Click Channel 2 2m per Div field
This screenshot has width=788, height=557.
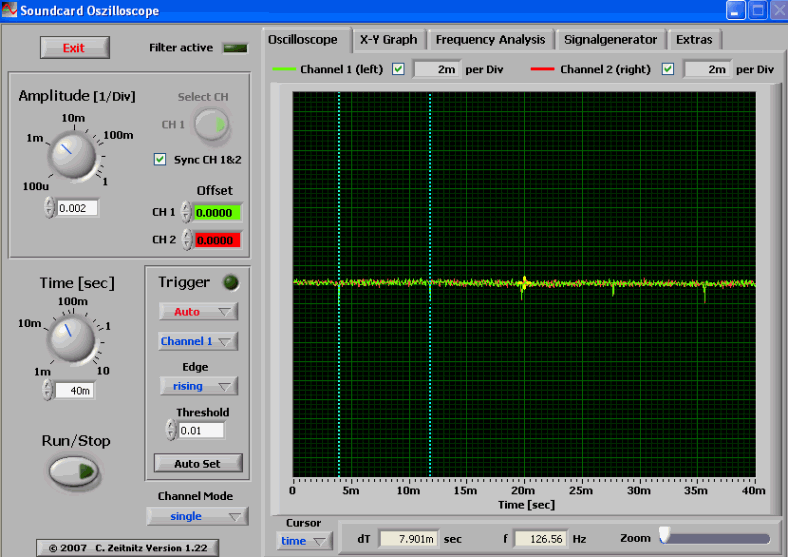pyautogui.click(x=707, y=69)
